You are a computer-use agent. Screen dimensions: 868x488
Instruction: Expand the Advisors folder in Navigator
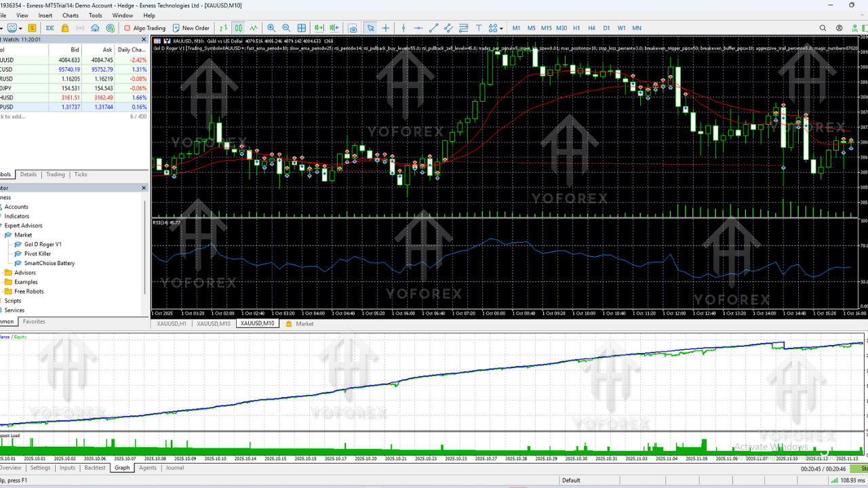point(24,272)
